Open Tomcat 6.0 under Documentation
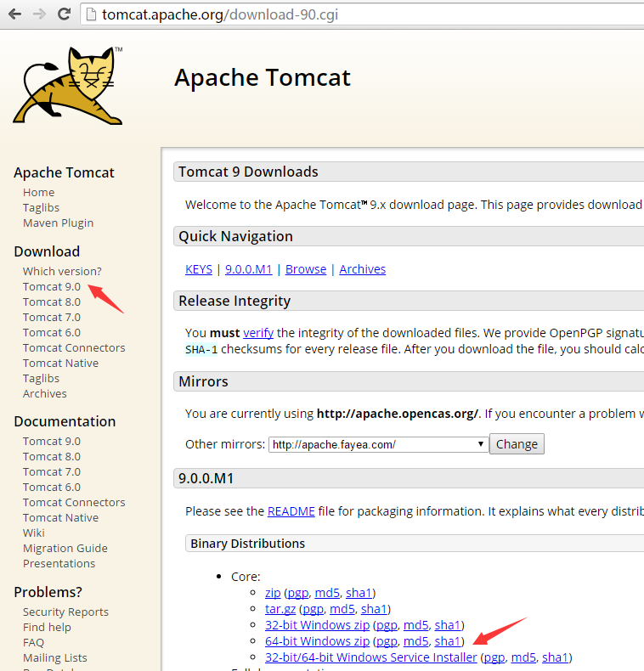This screenshot has height=671, width=644. 52,487
